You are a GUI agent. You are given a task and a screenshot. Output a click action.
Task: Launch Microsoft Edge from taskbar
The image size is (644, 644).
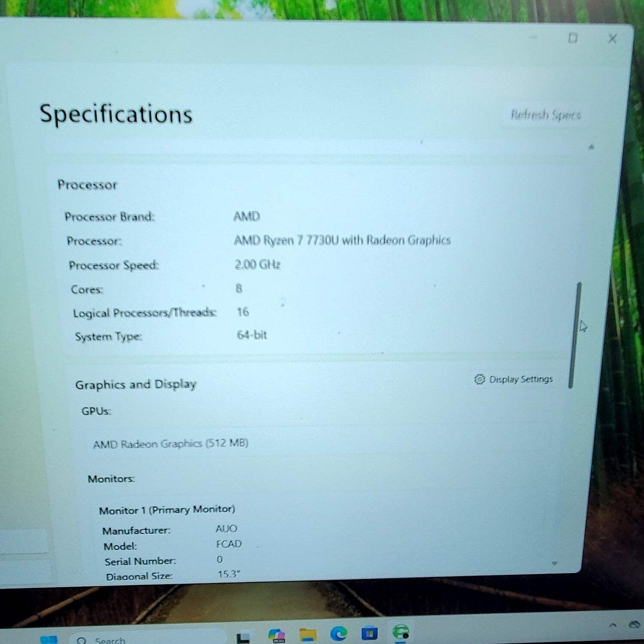(x=339, y=634)
